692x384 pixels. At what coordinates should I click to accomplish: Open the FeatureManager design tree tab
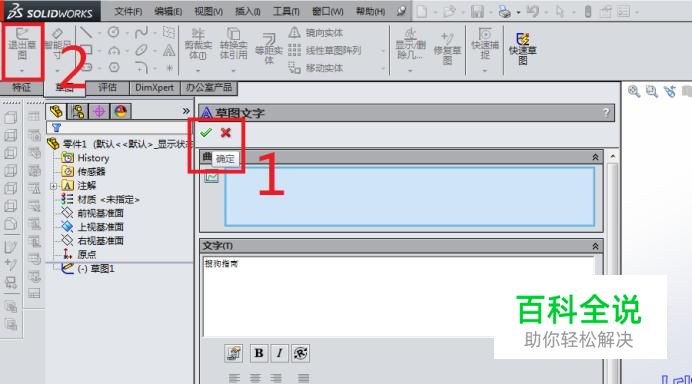(56, 112)
